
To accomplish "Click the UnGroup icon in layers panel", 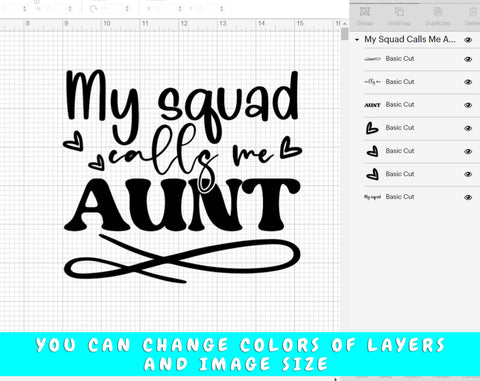I will coord(399,12).
